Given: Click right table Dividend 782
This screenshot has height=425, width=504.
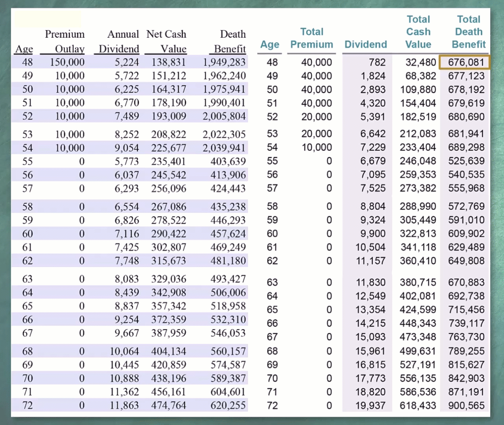Looking at the screenshot, I should (x=377, y=62).
